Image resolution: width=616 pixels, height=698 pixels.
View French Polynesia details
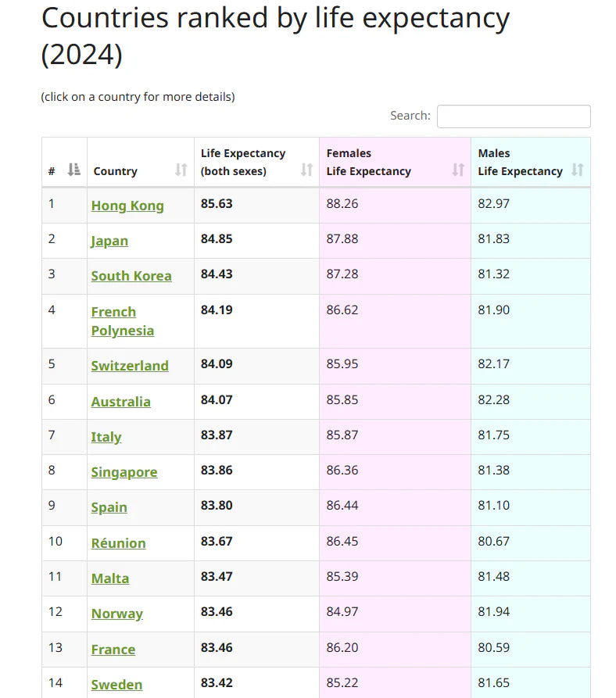point(123,321)
